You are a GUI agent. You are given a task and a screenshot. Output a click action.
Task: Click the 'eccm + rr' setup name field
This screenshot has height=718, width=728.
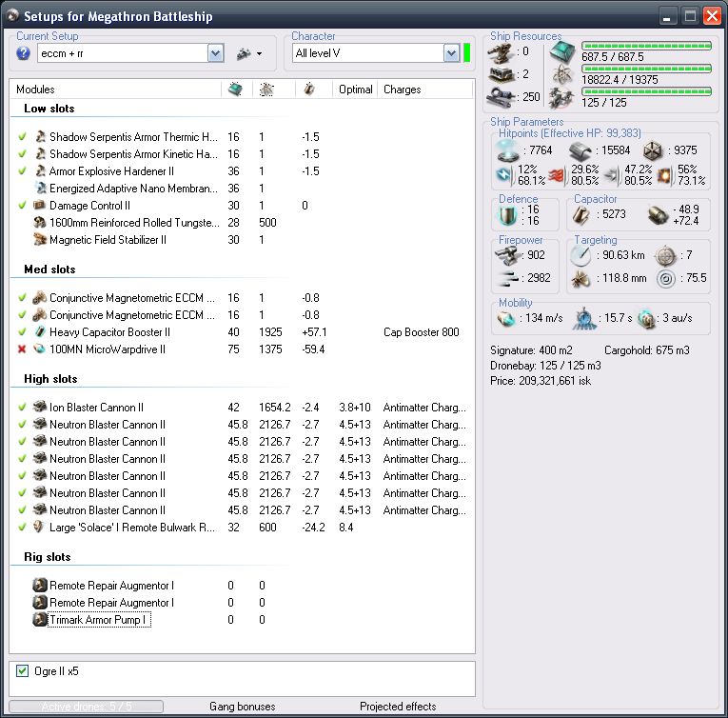click(x=123, y=53)
